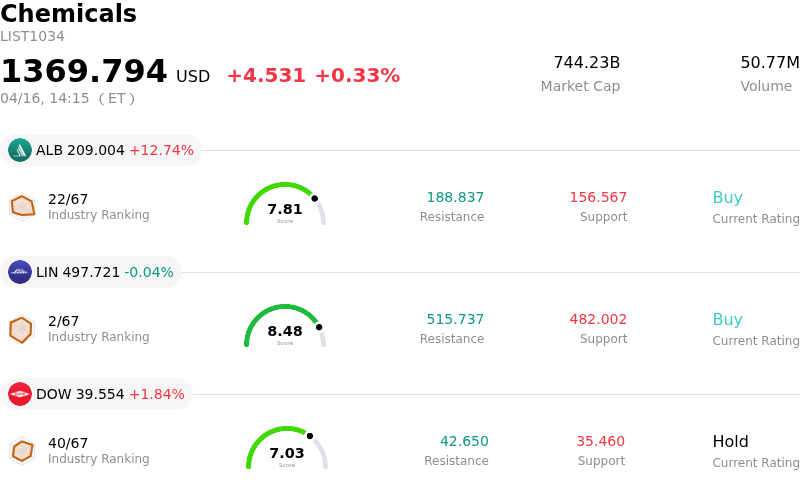
Task: Click the 50.77M Volume figure
Action: pos(769,63)
